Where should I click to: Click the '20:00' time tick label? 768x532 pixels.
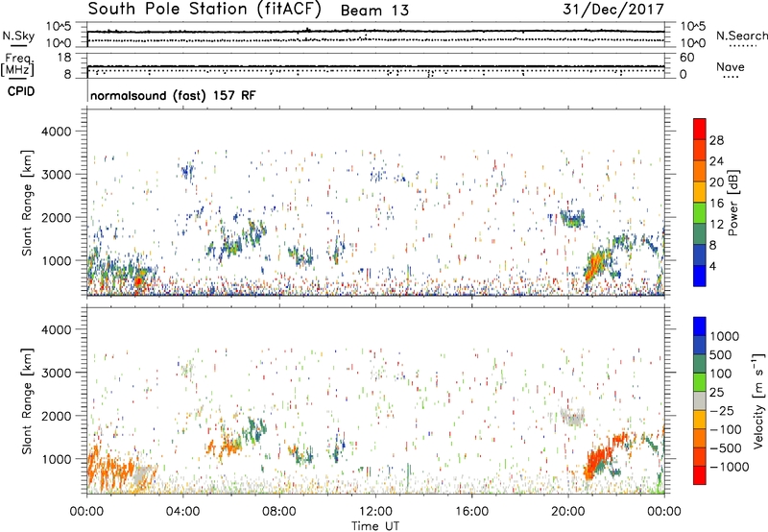point(568,512)
